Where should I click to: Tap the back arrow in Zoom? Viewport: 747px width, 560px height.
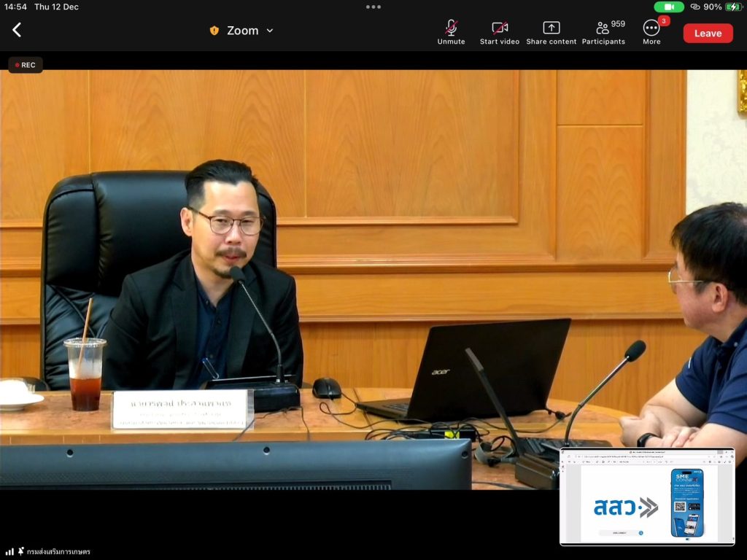pos(17,30)
